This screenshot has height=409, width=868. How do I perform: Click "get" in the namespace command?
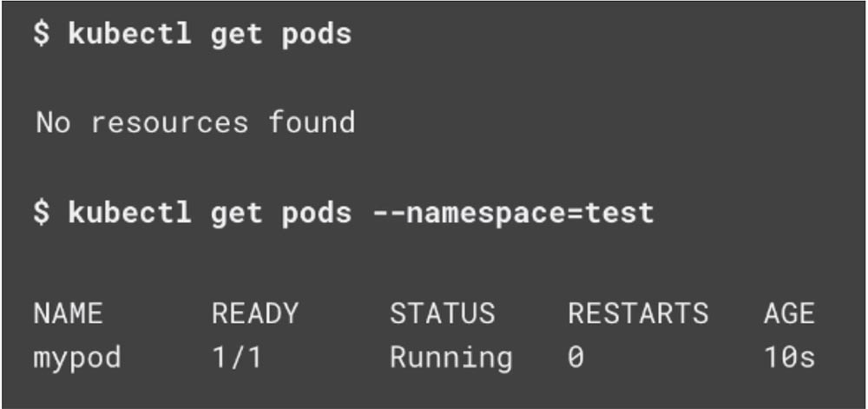pos(237,212)
